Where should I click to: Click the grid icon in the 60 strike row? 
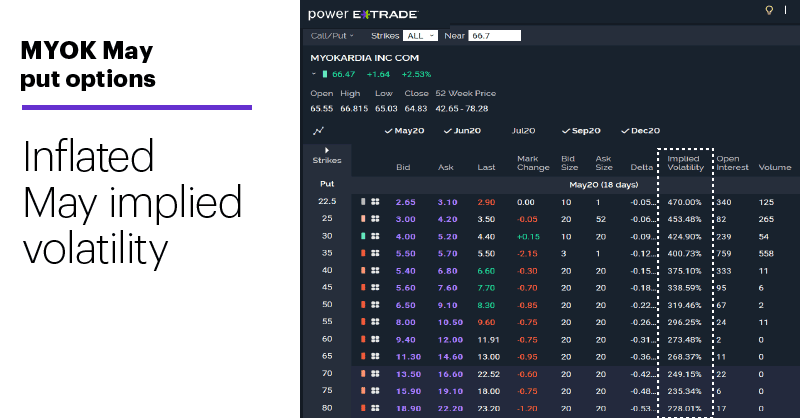click(x=375, y=339)
